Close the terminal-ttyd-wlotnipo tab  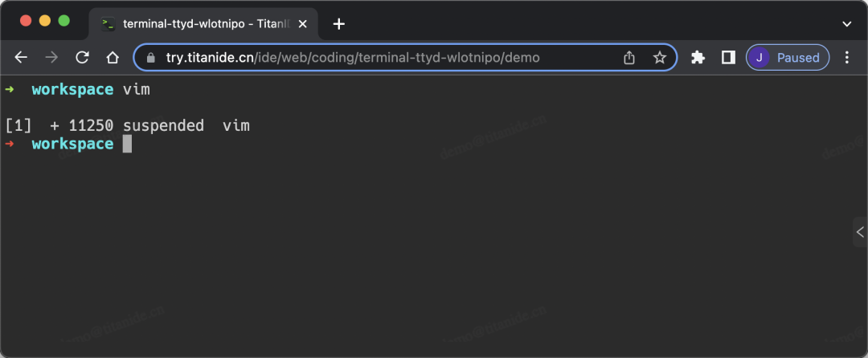coord(302,24)
